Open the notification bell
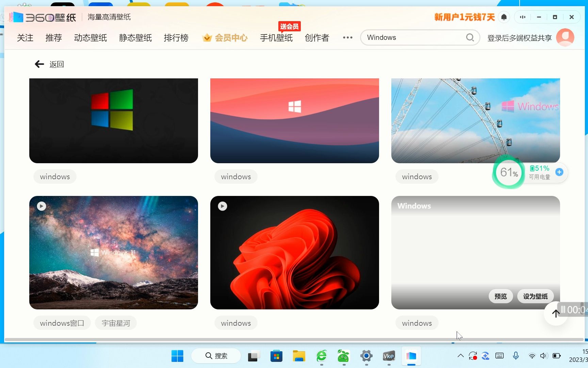The image size is (588, 368). pyautogui.click(x=504, y=17)
